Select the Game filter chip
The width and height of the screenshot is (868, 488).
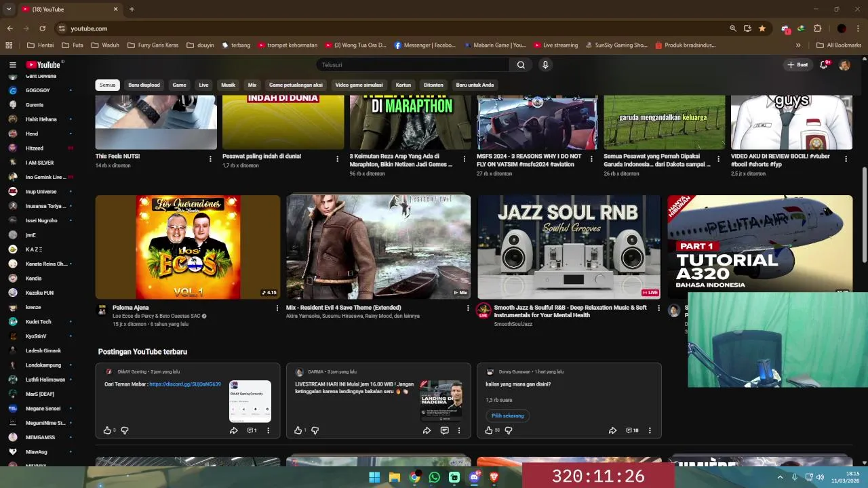(x=179, y=85)
